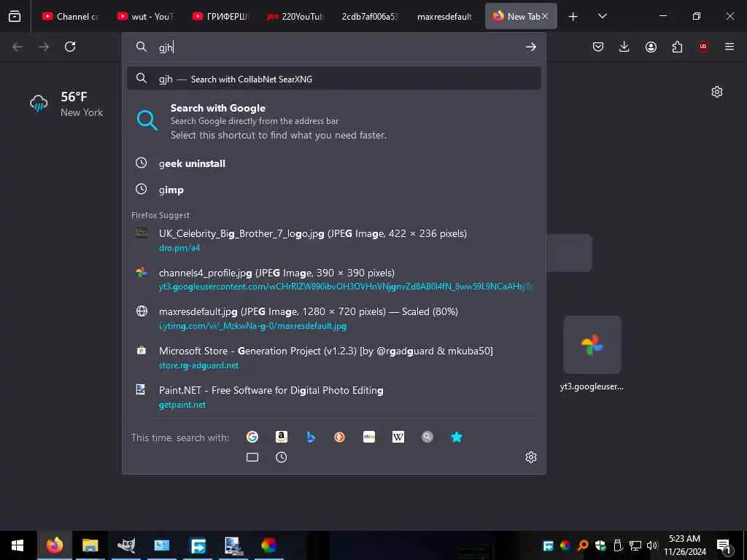Open Save to Pocket from toolbar
Image resolution: width=747 pixels, height=560 pixels.
click(x=598, y=47)
